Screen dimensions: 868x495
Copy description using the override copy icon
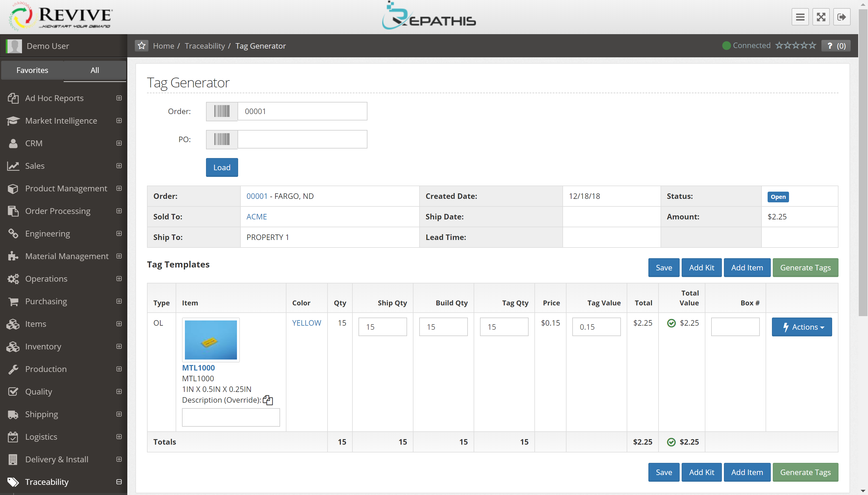click(x=268, y=400)
